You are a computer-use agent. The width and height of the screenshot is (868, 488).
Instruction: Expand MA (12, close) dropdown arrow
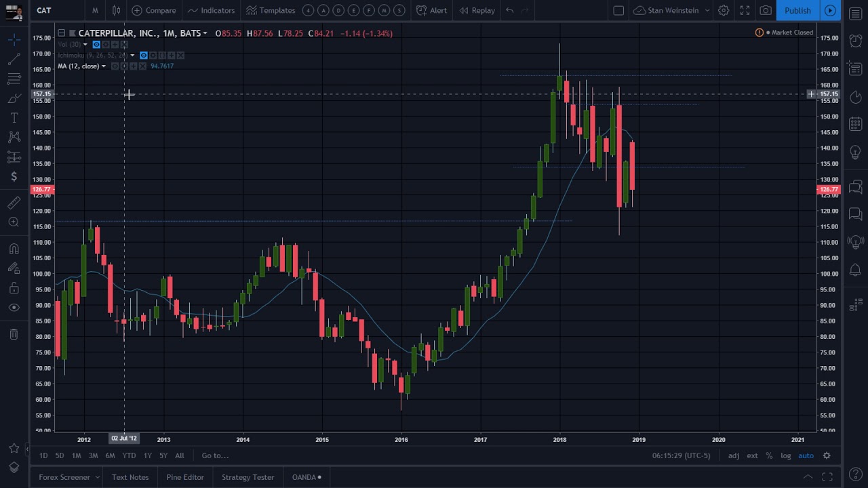pyautogui.click(x=104, y=66)
